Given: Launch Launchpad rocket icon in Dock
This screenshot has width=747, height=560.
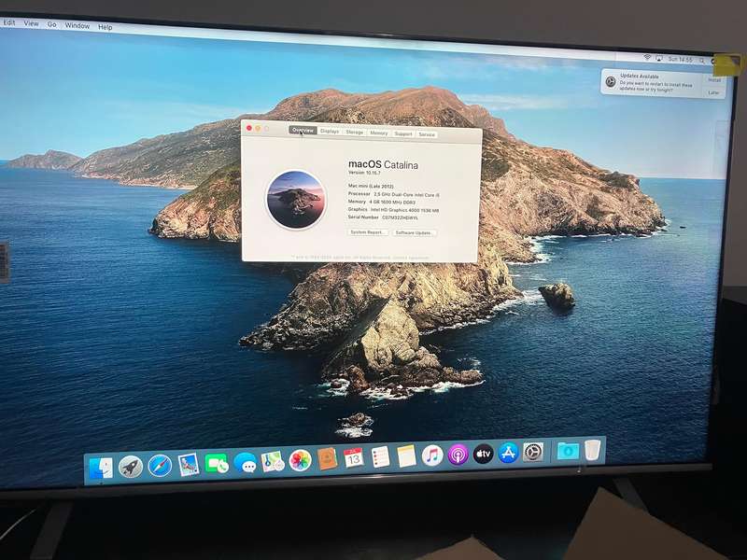Looking at the screenshot, I should click(x=131, y=466).
